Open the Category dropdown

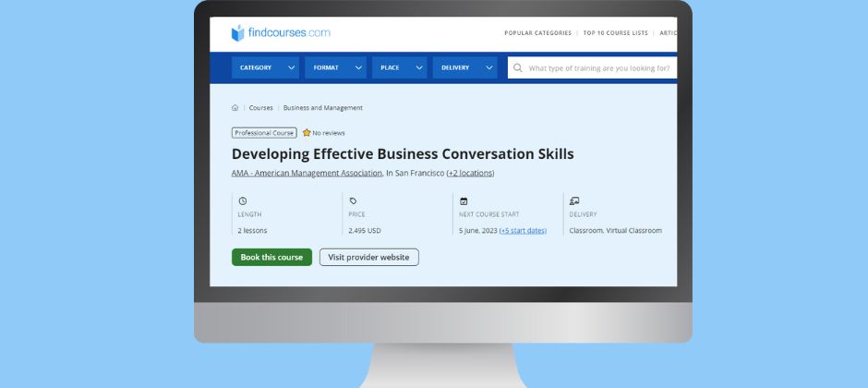coord(265,67)
